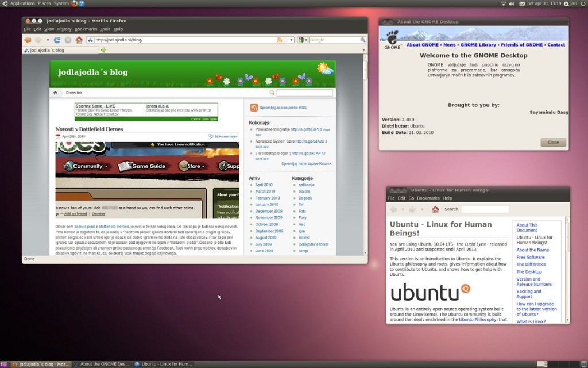Click search go magnifier in Firefox search box

point(363,40)
